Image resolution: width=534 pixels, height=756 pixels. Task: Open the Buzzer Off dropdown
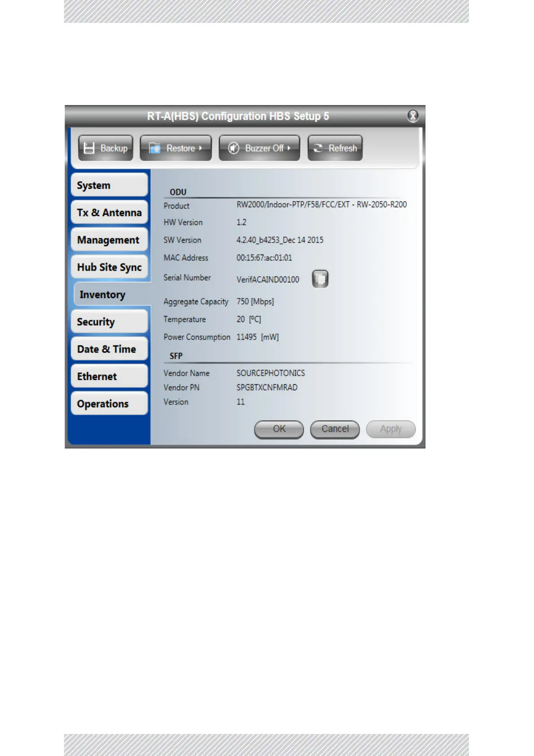259,148
